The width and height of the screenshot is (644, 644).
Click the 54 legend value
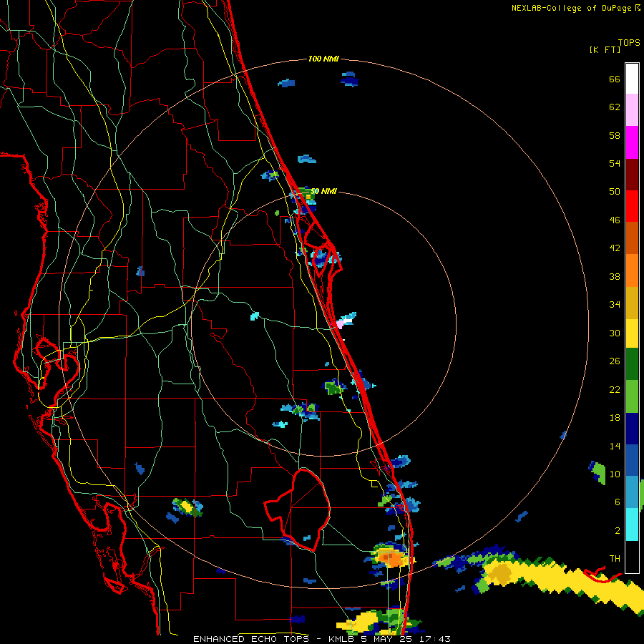(615, 163)
